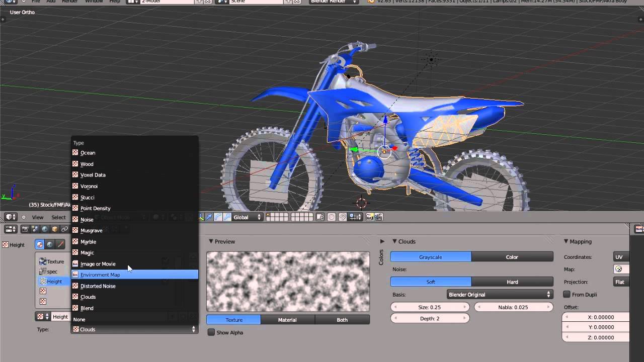Choose Distorted Noise texture type
Image resolution: width=644 pixels, height=362 pixels.
coord(134,286)
